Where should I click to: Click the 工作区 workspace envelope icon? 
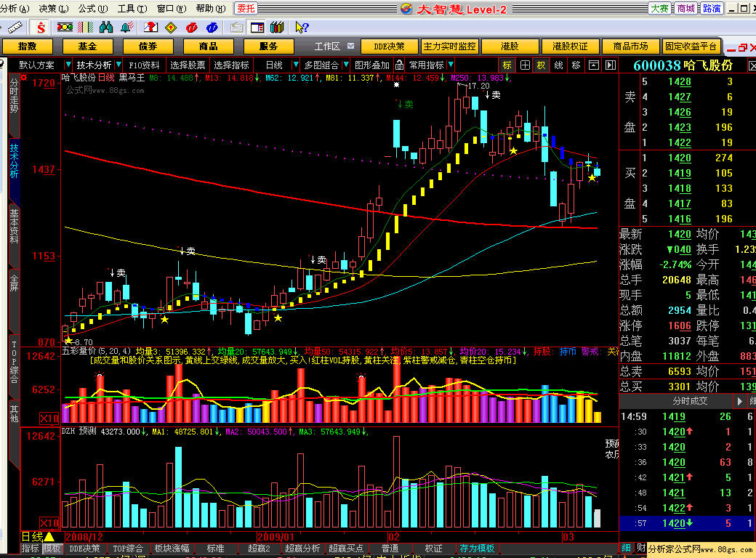pyautogui.click(x=351, y=46)
